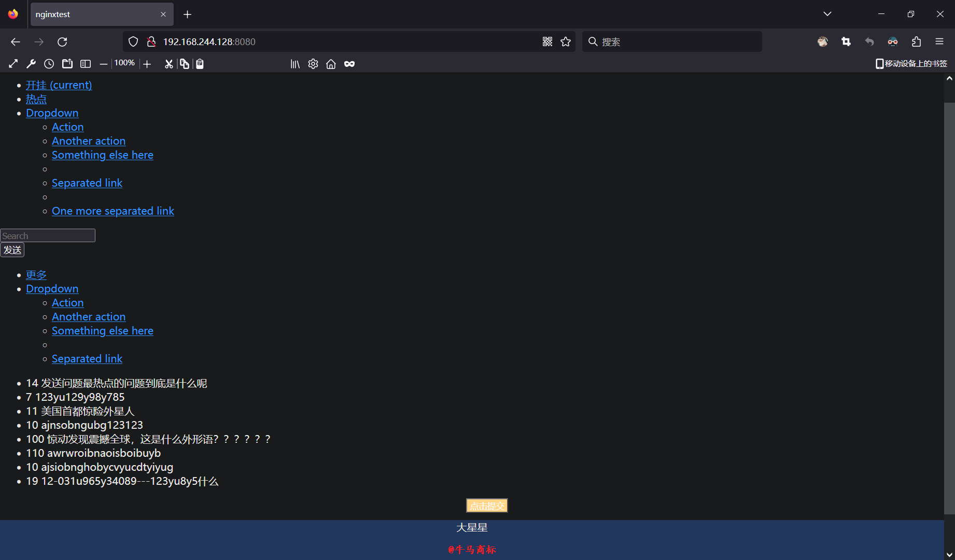Screen dimensions: 955x560
Task: Click the cut scissors icon
Action: coord(168,64)
